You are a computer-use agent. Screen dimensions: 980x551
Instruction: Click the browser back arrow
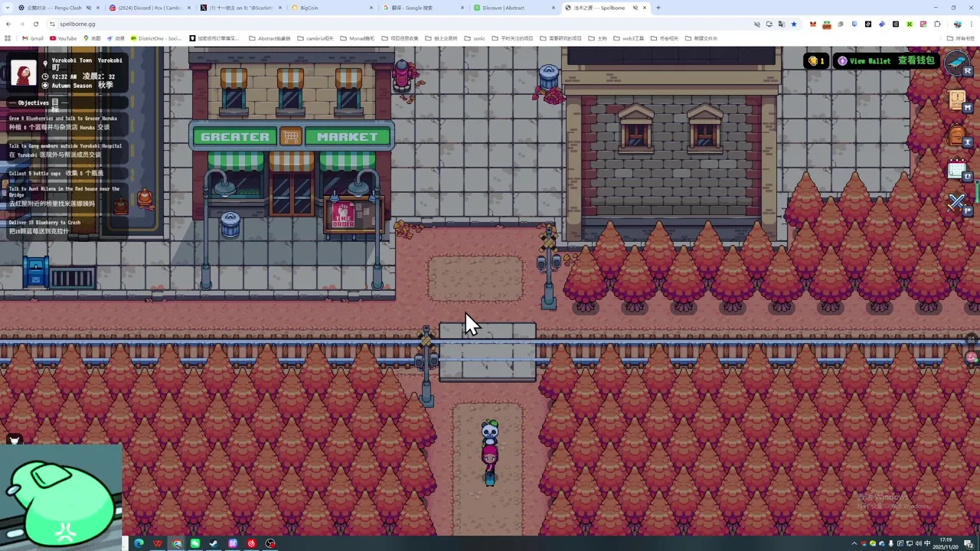pyautogui.click(x=8, y=24)
